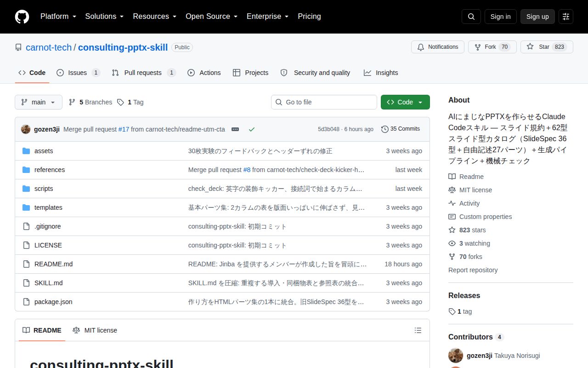The height and width of the screenshot is (368, 588).
Task: Open gozen3ji author link in commit bar
Action: coord(47,129)
